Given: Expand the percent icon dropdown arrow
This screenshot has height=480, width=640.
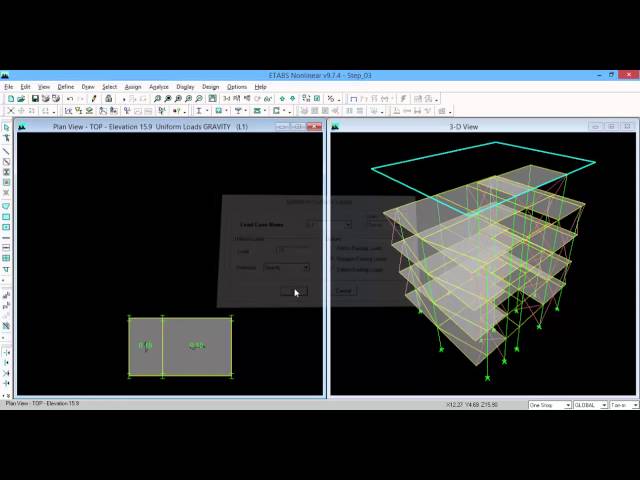Looking at the screenshot, I should [x=339, y=99].
